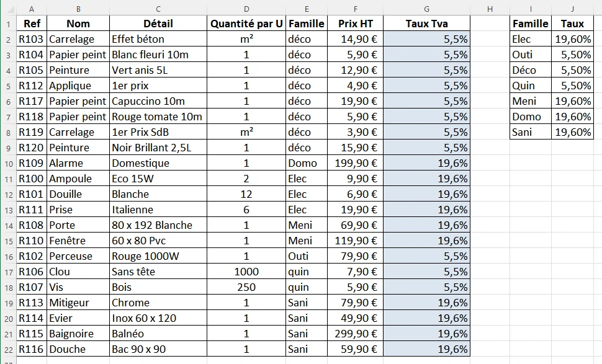The width and height of the screenshot is (602, 364).
Task: Click the 'Fenêtre' name cell
Action: [78, 241]
